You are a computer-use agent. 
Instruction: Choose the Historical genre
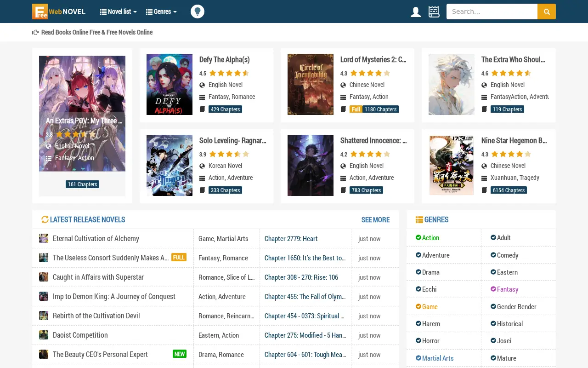click(507, 323)
